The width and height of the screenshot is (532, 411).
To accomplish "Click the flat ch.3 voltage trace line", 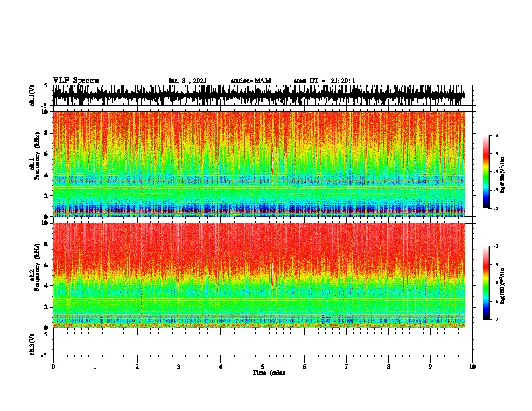I will click(x=259, y=345).
